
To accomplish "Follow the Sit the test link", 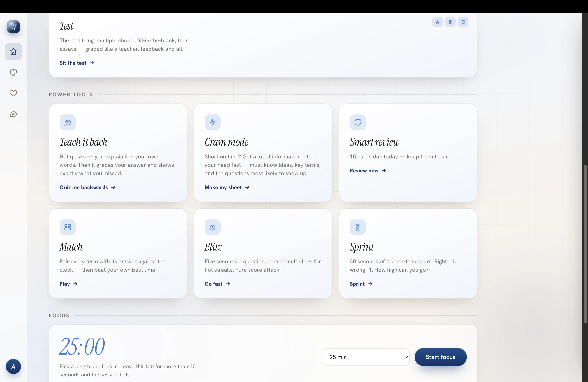I will (x=77, y=63).
